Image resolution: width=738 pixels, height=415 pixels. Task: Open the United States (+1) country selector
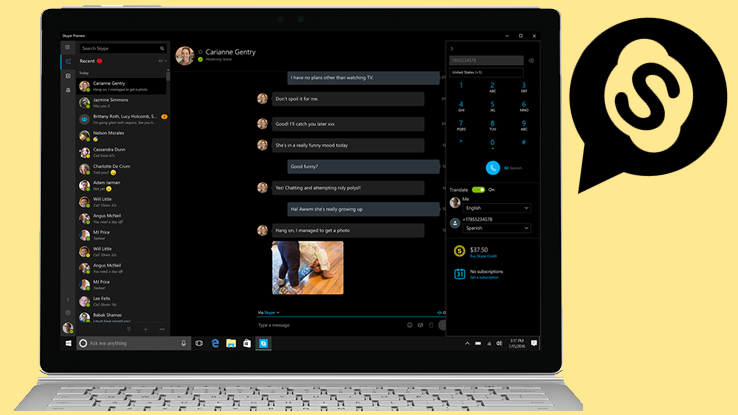tap(486, 72)
